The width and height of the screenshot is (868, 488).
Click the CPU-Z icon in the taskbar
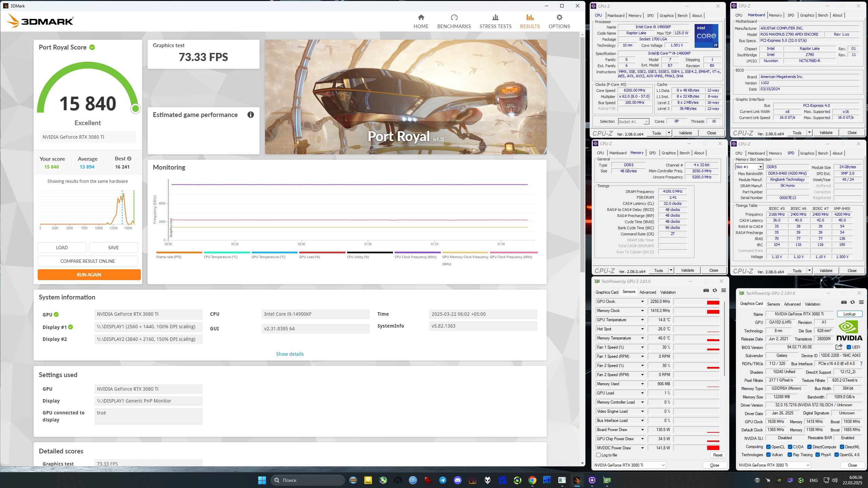(592, 480)
